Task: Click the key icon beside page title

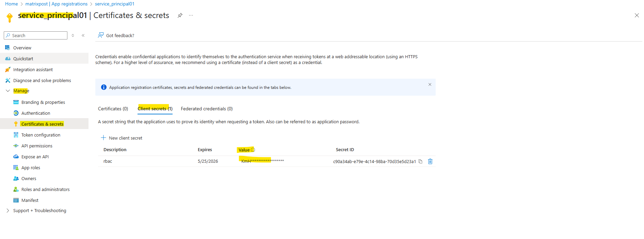Action: tap(10, 17)
